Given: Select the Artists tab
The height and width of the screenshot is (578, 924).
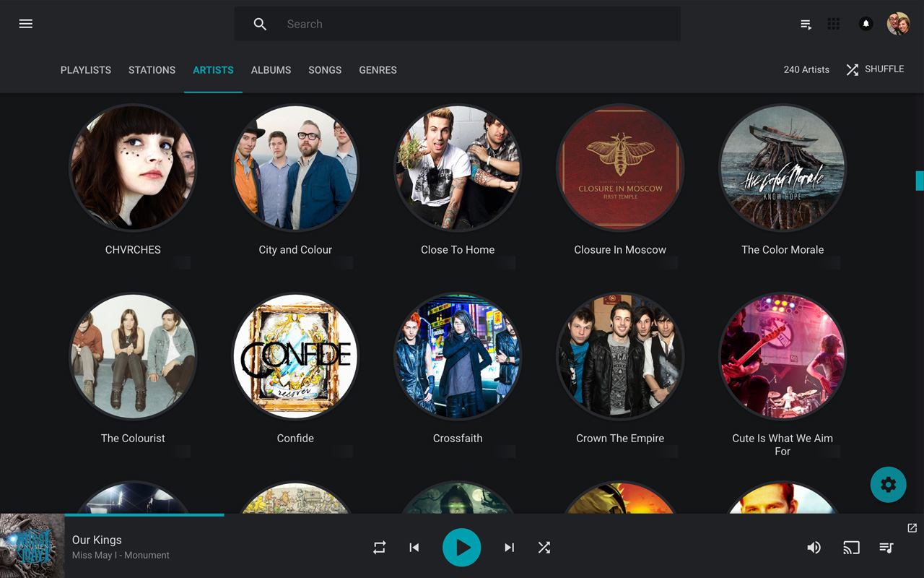Looking at the screenshot, I should [x=213, y=70].
